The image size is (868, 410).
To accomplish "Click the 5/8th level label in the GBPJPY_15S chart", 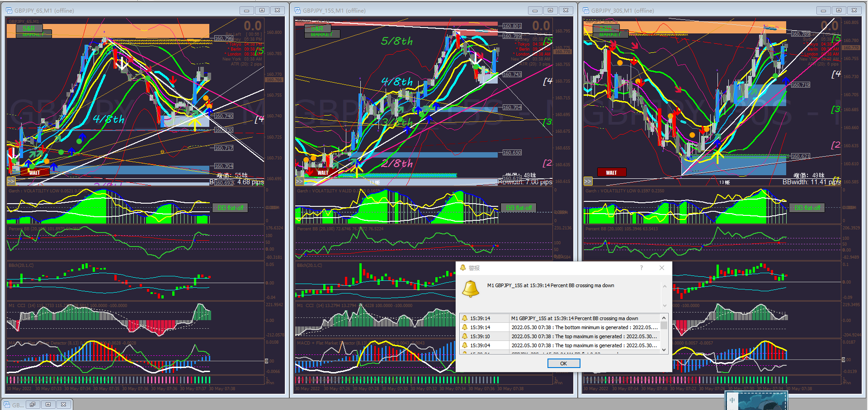I will [x=397, y=41].
